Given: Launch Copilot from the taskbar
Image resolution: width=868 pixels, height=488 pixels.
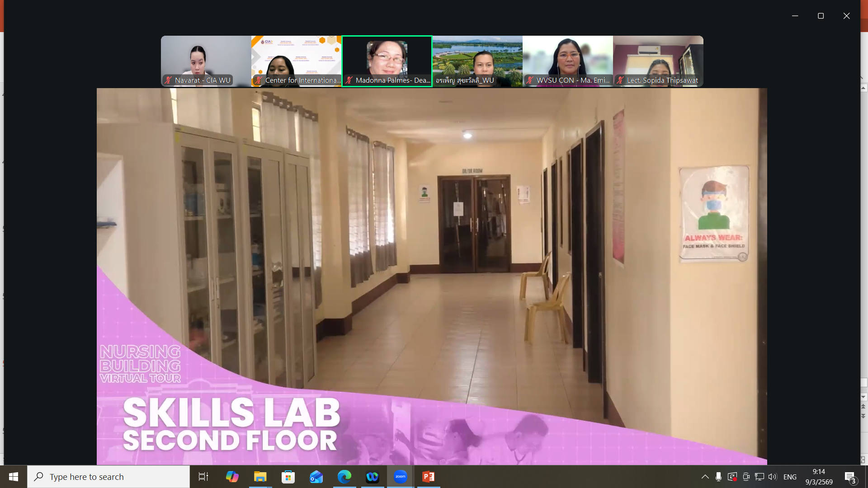Looking at the screenshot, I should click(x=232, y=477).
